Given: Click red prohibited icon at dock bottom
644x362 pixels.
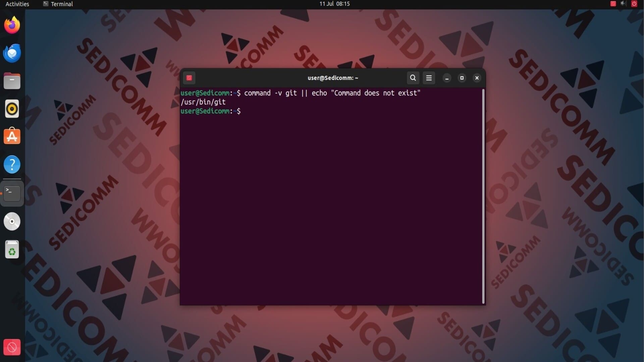Looking at the screenshot, I should pyautogui.click(x=12, y=347).
